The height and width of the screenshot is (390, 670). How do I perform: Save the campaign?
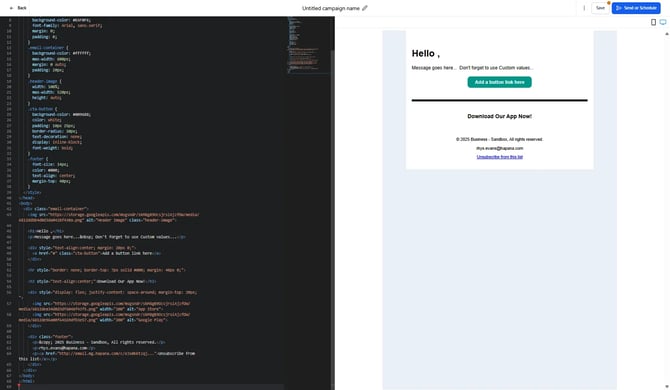[600, 8]
